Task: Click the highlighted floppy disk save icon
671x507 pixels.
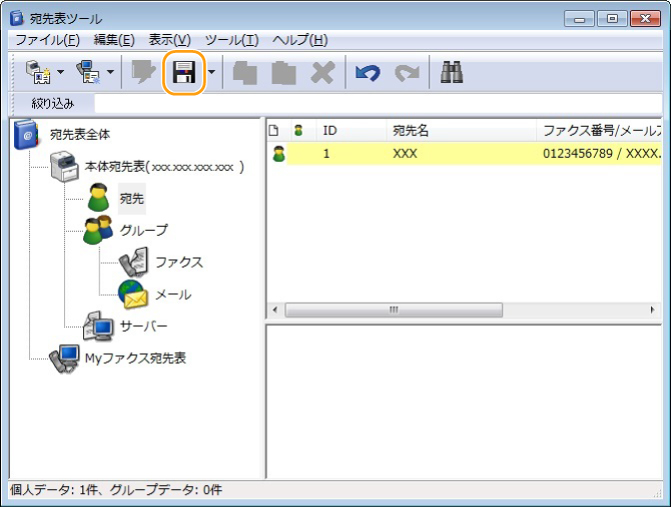Action: point(183,73)
